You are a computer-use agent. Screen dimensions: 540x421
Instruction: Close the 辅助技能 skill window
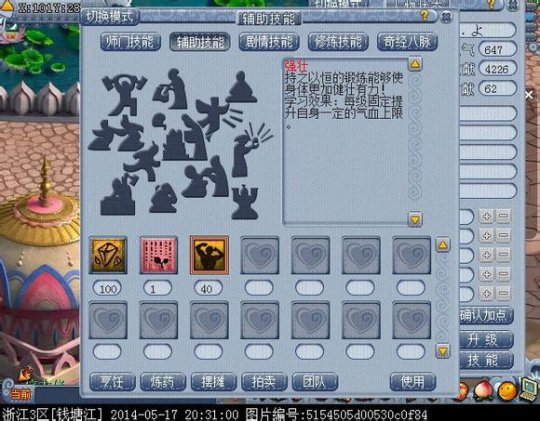(x=446, y=17)
